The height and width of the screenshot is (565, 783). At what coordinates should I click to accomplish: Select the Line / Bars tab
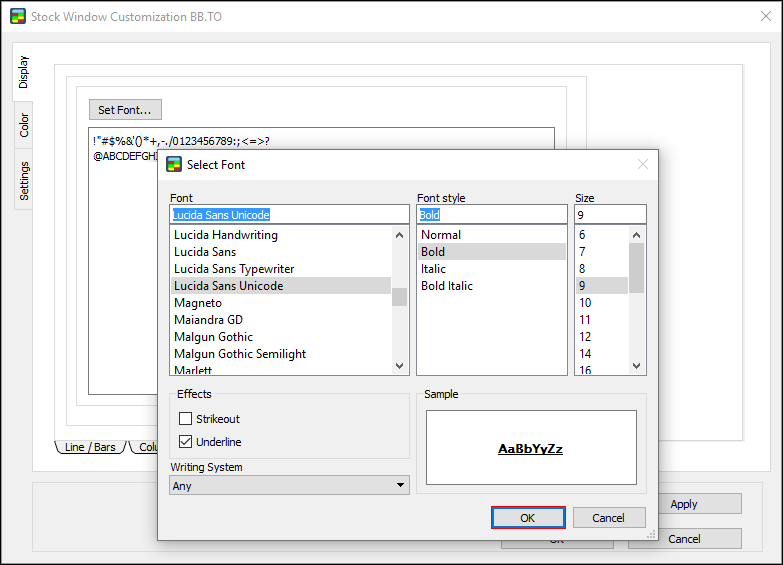pos(90,447)
